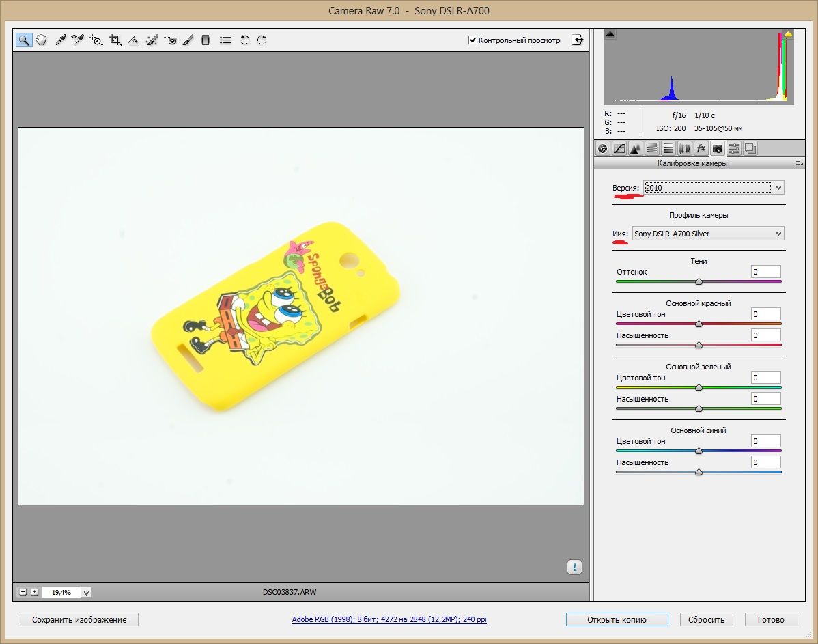Screen dimensions: 818x644
Task: Click the Тени Оттенок slider handle
Action: (x=699, y=281)
